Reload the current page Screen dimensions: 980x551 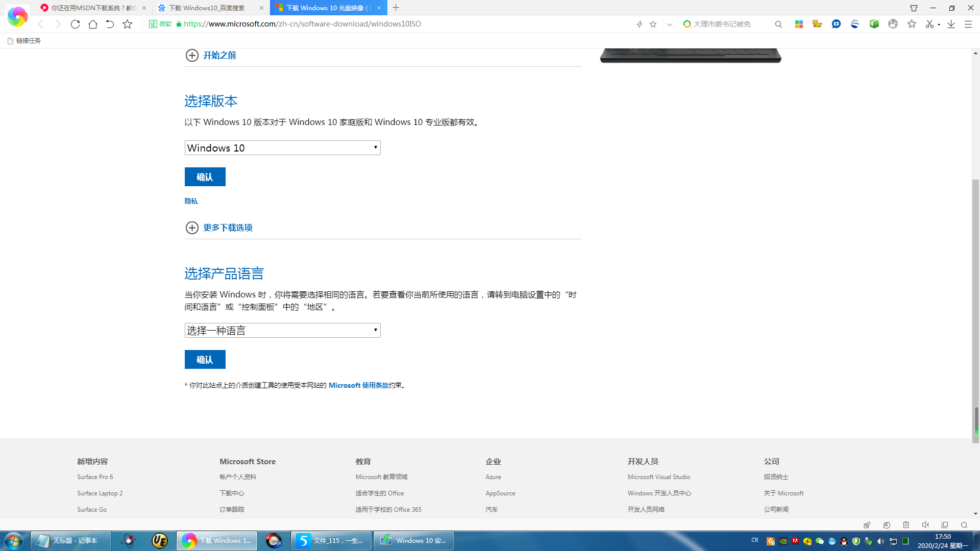point(75,24)
